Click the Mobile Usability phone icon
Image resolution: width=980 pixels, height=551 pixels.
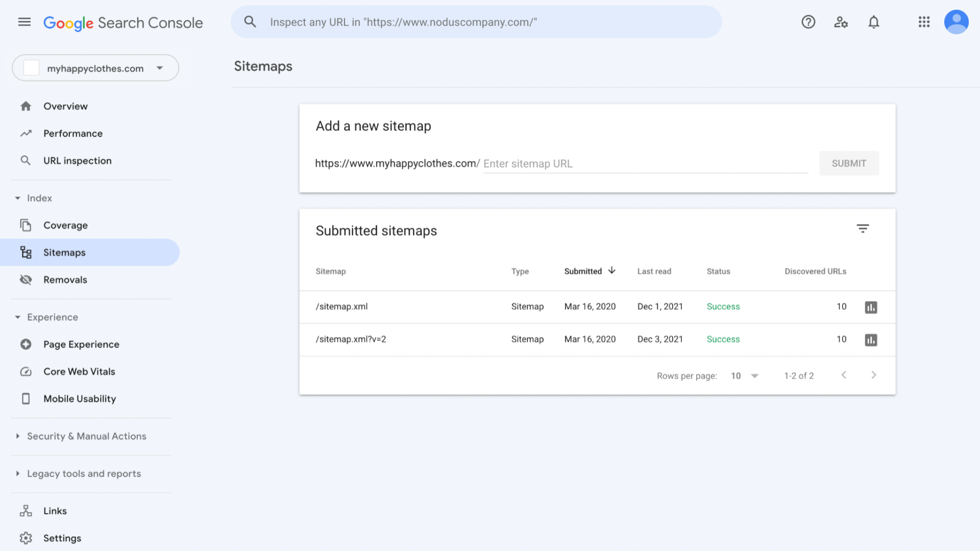[26, 398]
